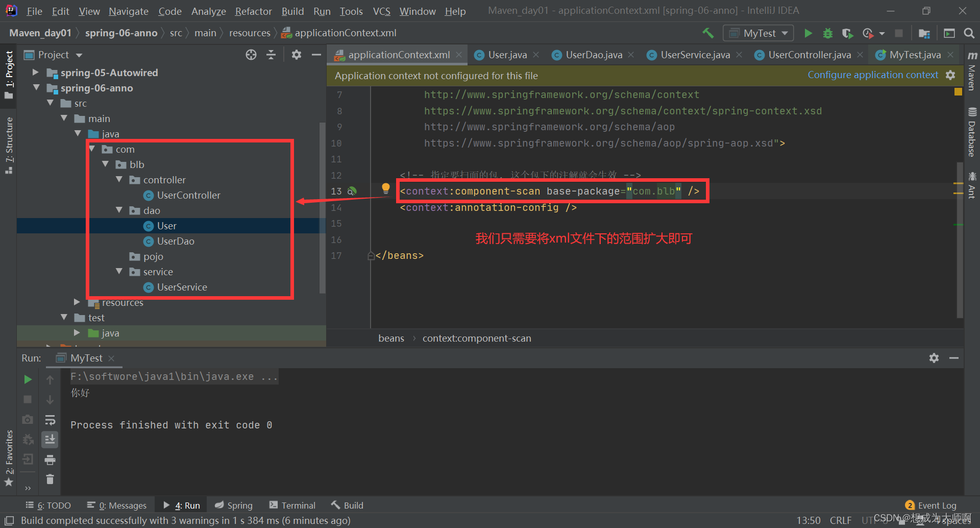Close the User.java tab

pos(536,55)
